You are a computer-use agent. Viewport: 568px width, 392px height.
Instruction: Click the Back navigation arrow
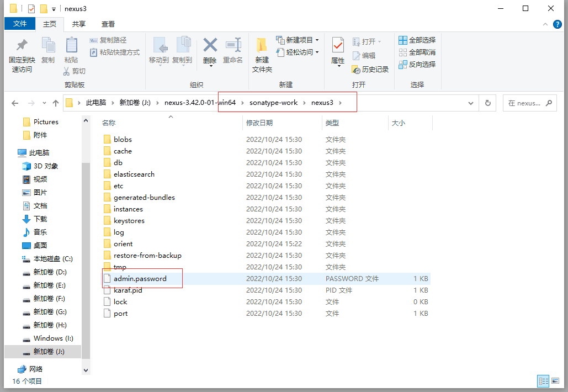point(15,103)
